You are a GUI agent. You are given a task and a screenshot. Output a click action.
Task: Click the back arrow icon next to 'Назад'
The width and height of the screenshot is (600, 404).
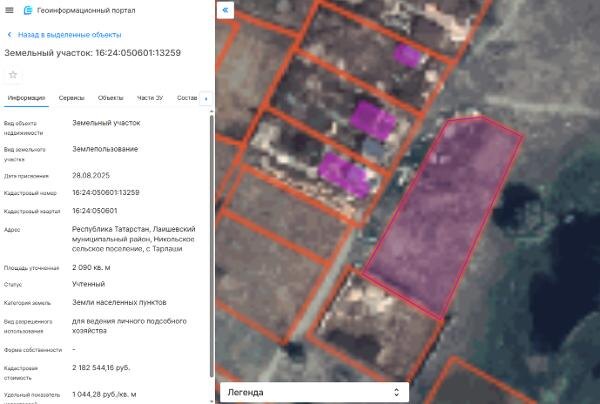point(10,34)
